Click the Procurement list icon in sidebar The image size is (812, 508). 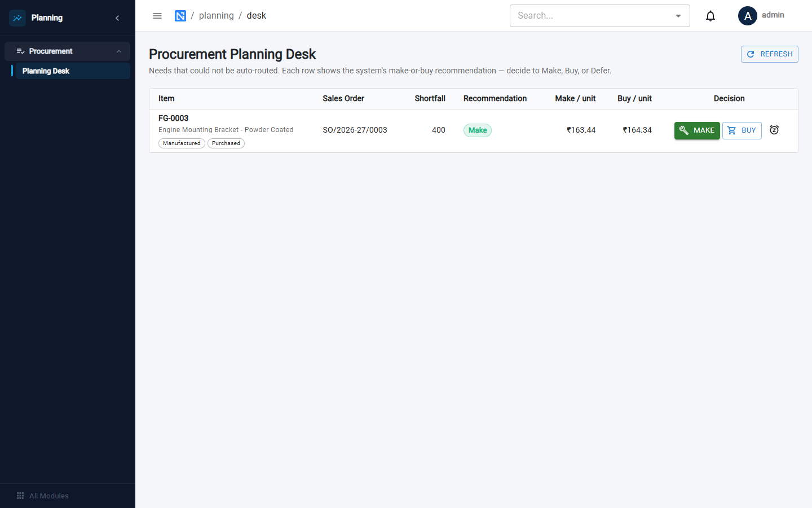coord(20,51)
